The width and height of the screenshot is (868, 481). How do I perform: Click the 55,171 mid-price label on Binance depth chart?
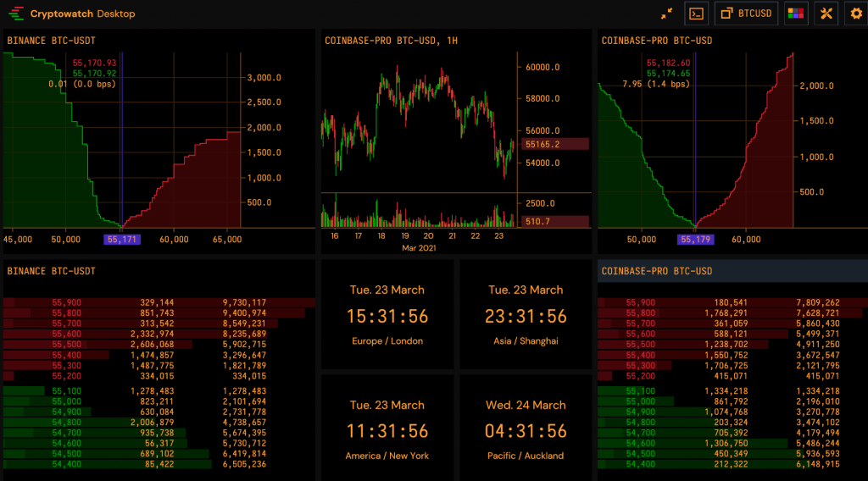pos(122,240)
